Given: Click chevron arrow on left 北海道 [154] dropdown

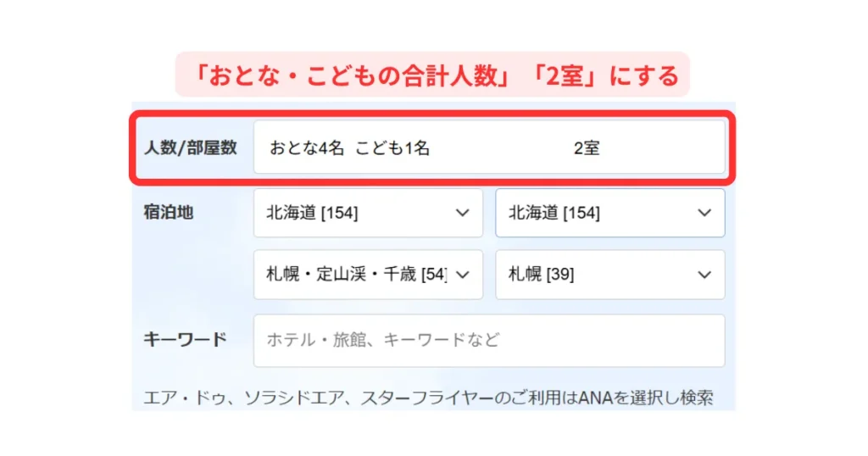Looking at the screenshot, I should tap(462, 213).
